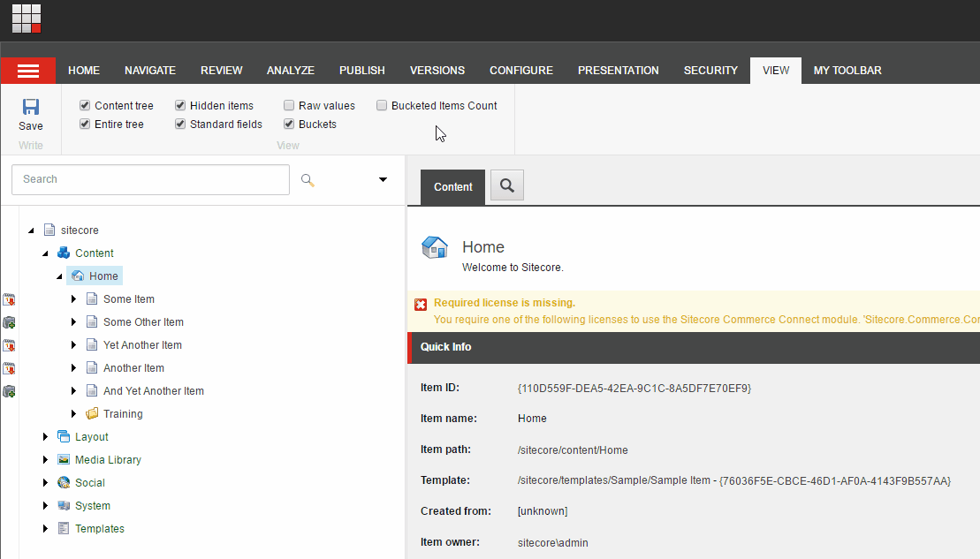Open the Publish ribbon tab
Image resolution: width=980 pixels, height=559 pixels.
pyautogui.click(x=361, y=71)
